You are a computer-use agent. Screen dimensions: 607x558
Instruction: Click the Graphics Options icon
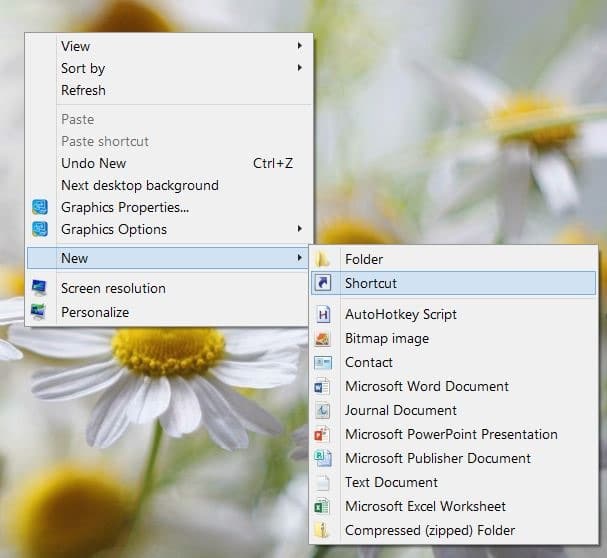40,229
